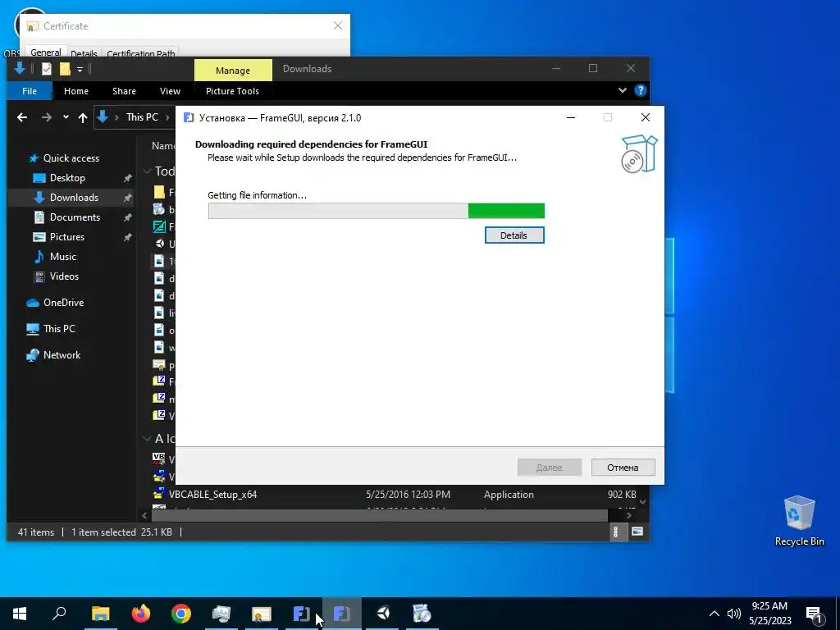Viewport: 840px width, 630px height.
Task: Select Pictures in the navigation pane
Action: point(67,237)
